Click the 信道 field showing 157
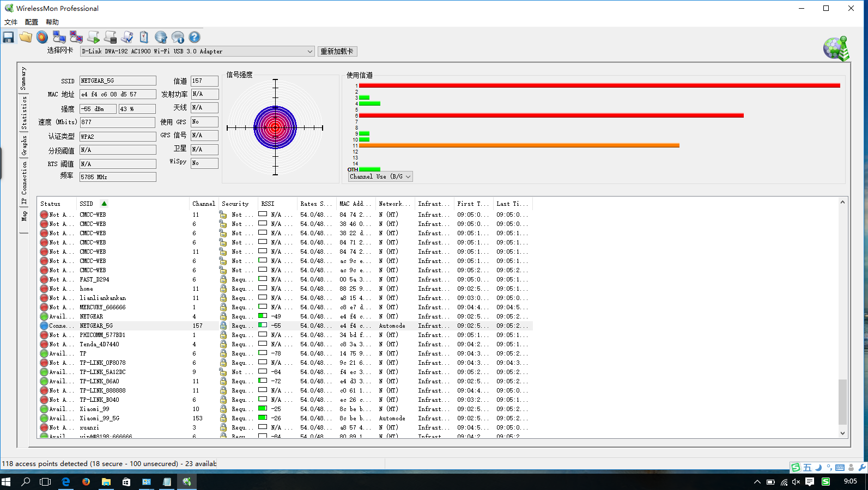Screen dimensions: 868x490 click(204, 81)
